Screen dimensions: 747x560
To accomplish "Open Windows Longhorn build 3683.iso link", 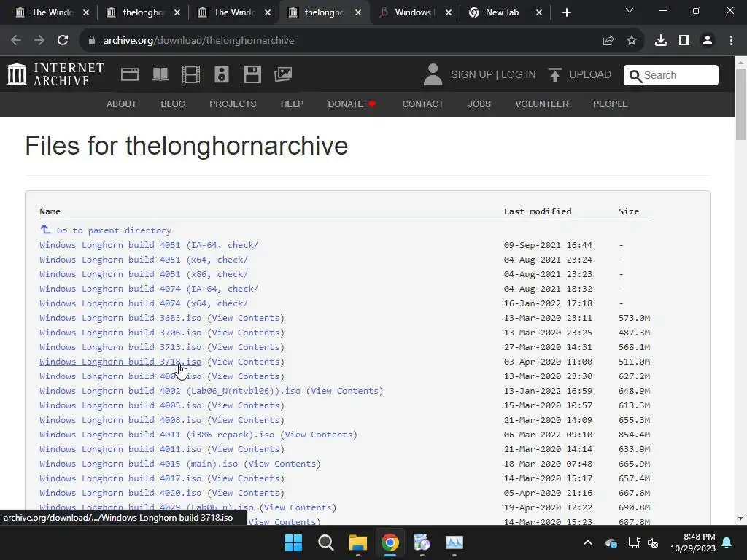I will (120, 318).
